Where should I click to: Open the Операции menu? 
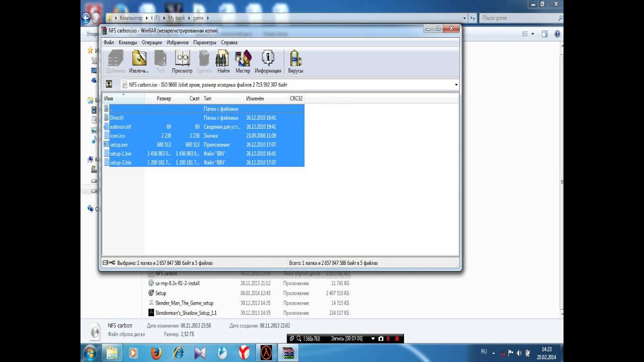[x=152, y=43]
